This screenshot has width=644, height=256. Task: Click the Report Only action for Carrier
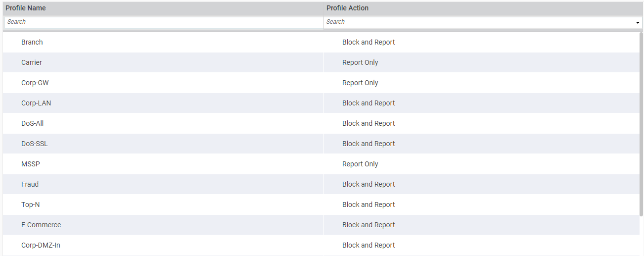coord(360,62)
